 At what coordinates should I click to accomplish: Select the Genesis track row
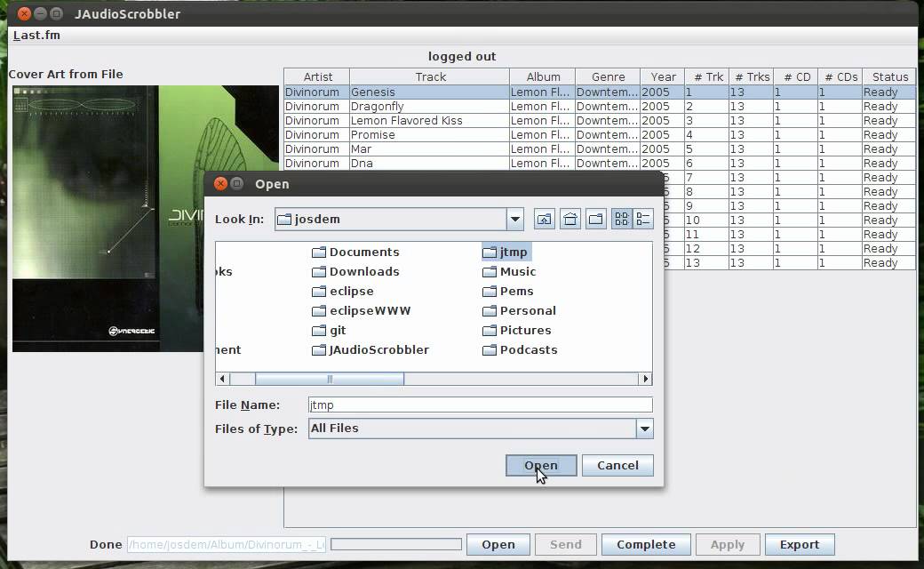pos(600,92)
